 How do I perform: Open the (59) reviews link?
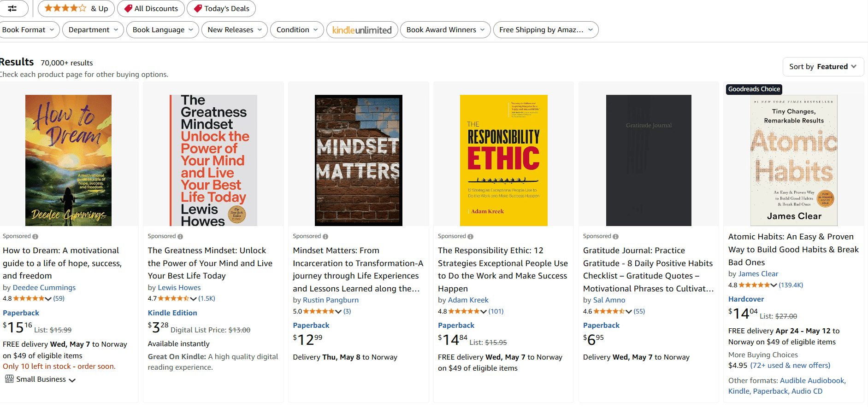tap(59, 298)
